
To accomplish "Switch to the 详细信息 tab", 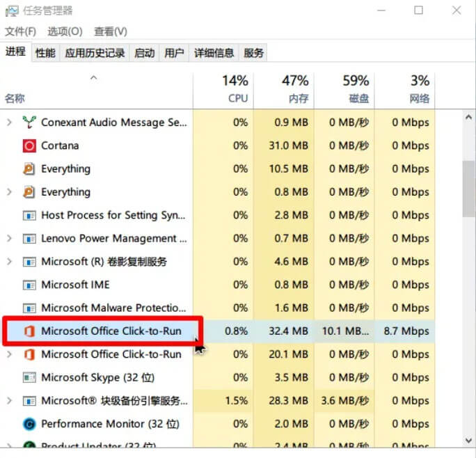I will [214, 53].
